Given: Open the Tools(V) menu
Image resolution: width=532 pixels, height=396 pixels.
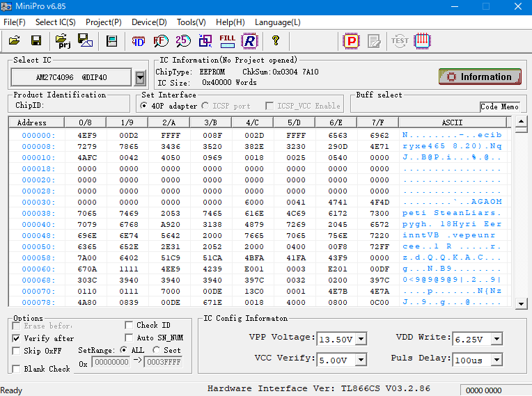Looking at the screenshot, I should (x=191, y=22).
